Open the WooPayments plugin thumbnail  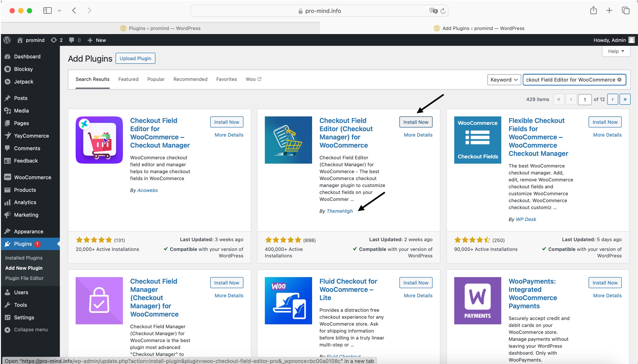[x=477, y=300]
